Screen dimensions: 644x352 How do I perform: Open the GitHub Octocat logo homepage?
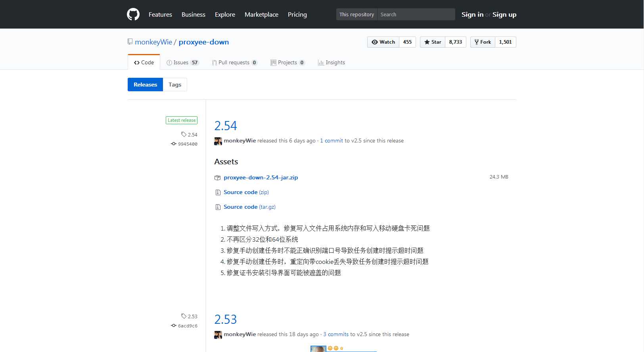133,14
